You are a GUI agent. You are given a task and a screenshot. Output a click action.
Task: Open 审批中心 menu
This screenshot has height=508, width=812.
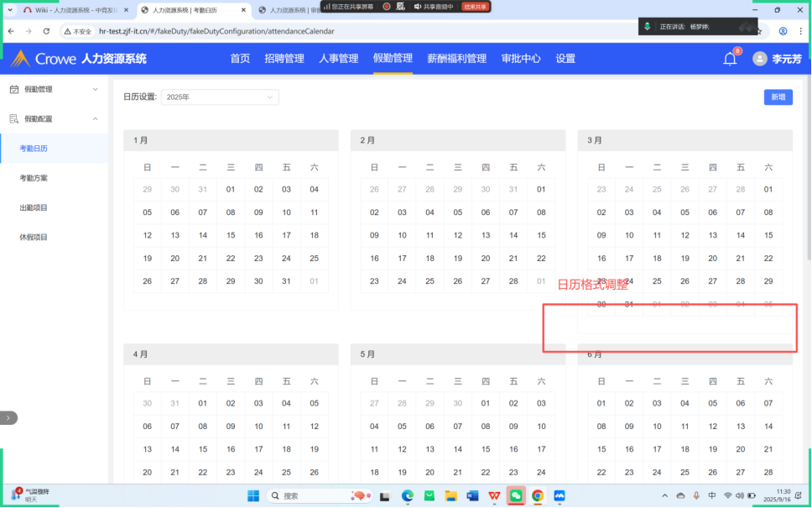pyautogui.click(x=521, y=59)
